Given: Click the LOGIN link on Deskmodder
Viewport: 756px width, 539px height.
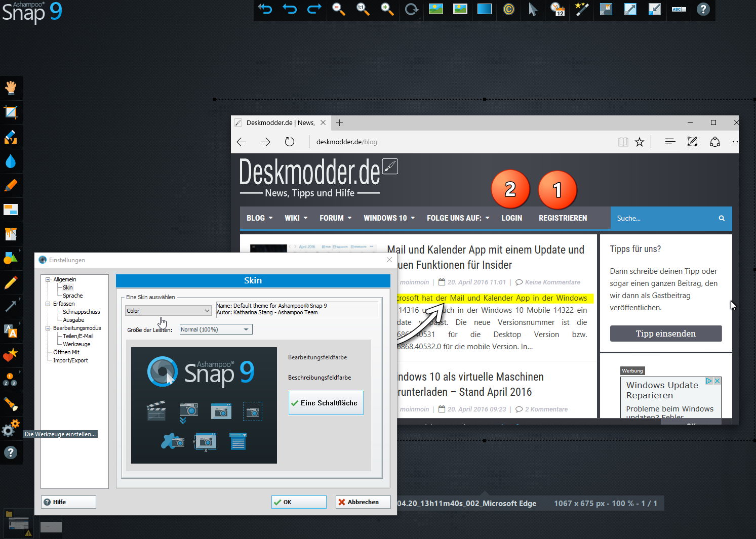Looking at the screenshot, I should click(x=511, y=218).
